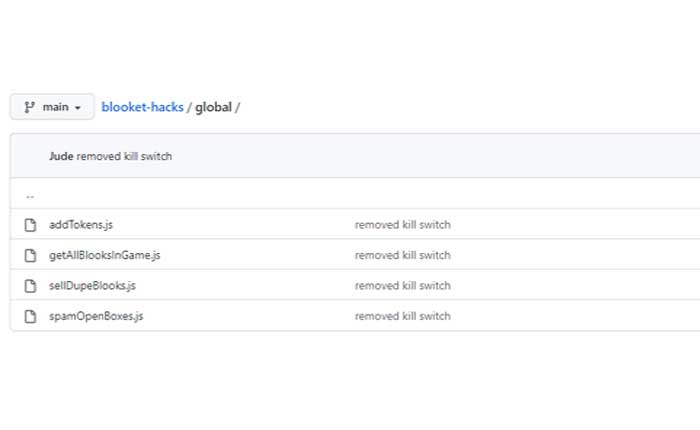Open the sellDupeBlooks.js file
The height and width of the screenshot is (430, 700).
(x=92, y=286)
